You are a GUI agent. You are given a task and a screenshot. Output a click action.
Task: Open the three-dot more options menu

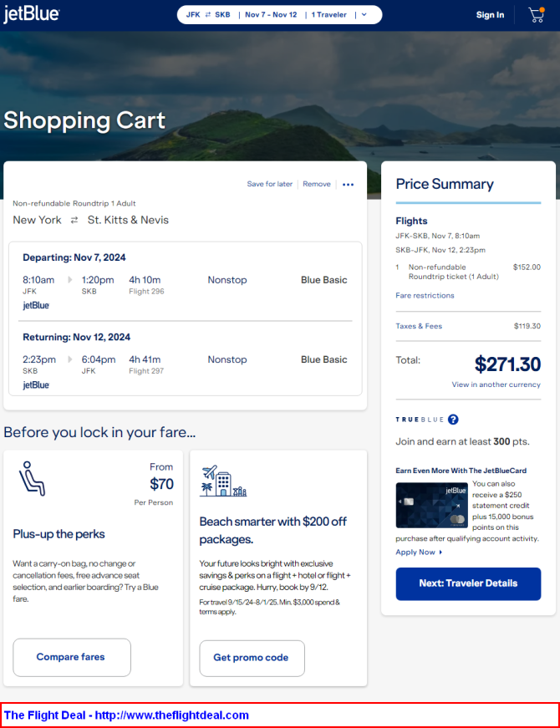pyautogui.click(x=348, y=185)
